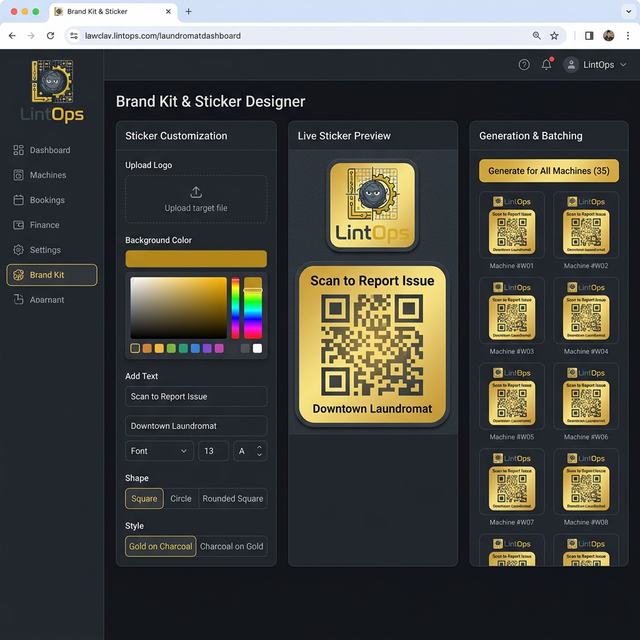
Task: Click the Downtown Laundromat text field
Action: (196, 426)
